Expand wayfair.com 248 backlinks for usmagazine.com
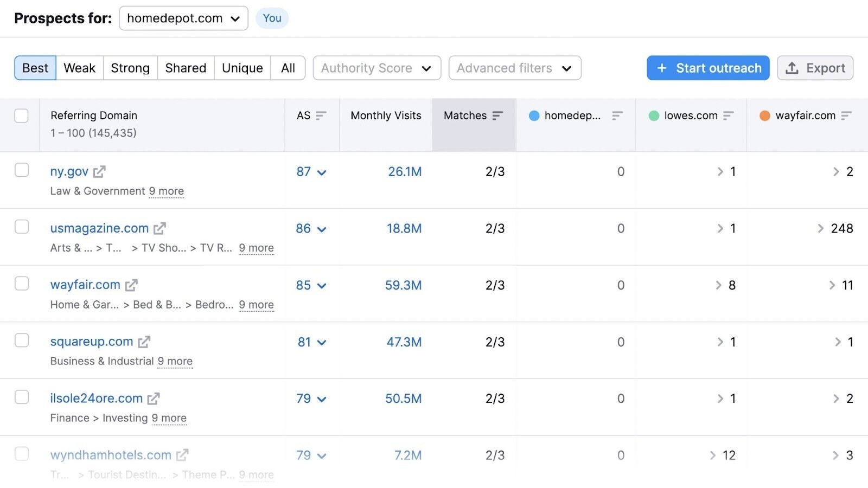This screenshot has width=868, height=488. [821, 229]
